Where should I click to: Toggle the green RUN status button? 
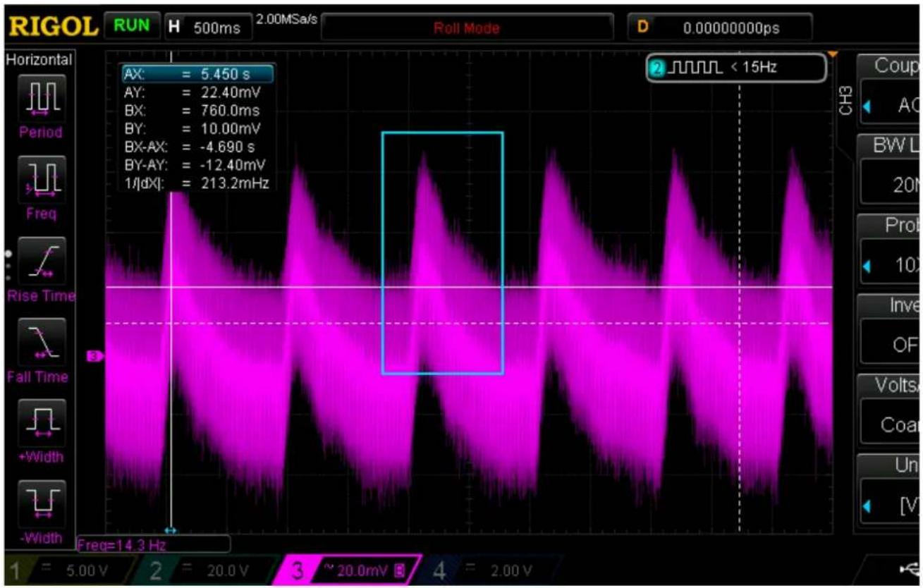coord(133,26)
